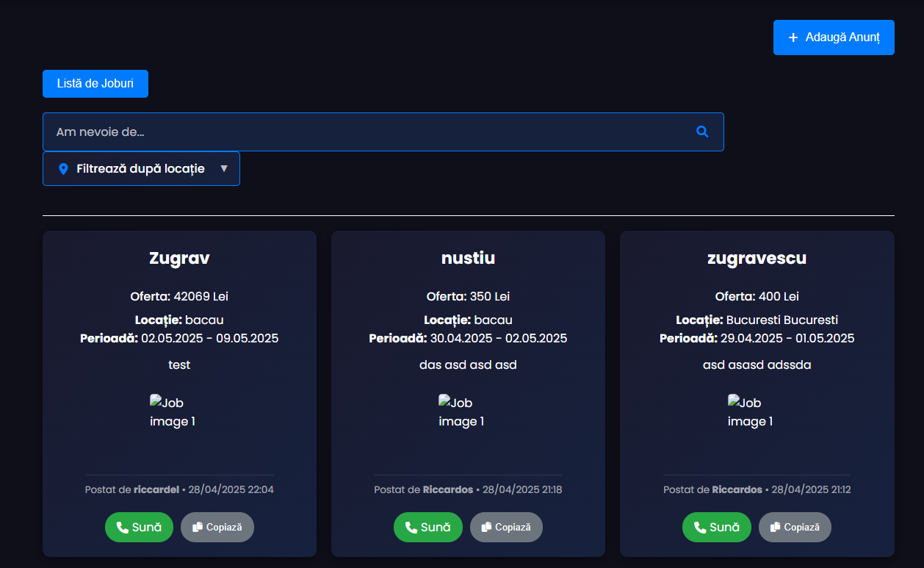This screenshot has height=568, width=924.
Task: Click the plus icon in Adaugă Anunț
Action: point(793,37)
